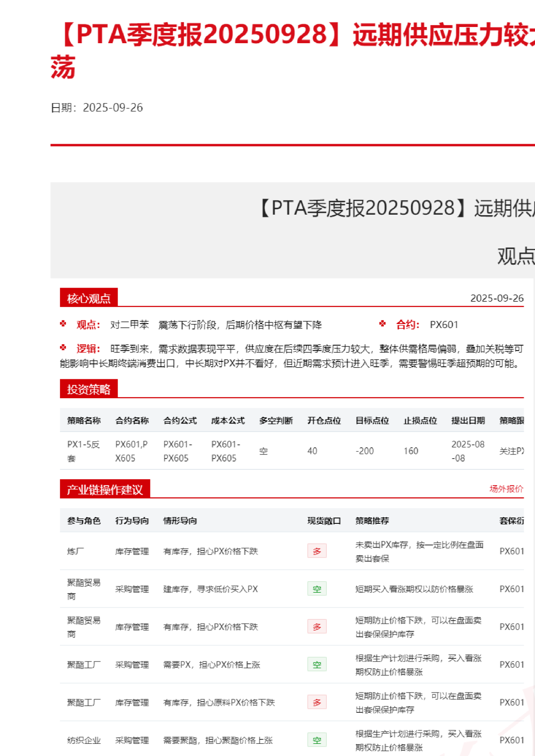
Task: Click the 产业链操作建议 section header
Action: 105,490
